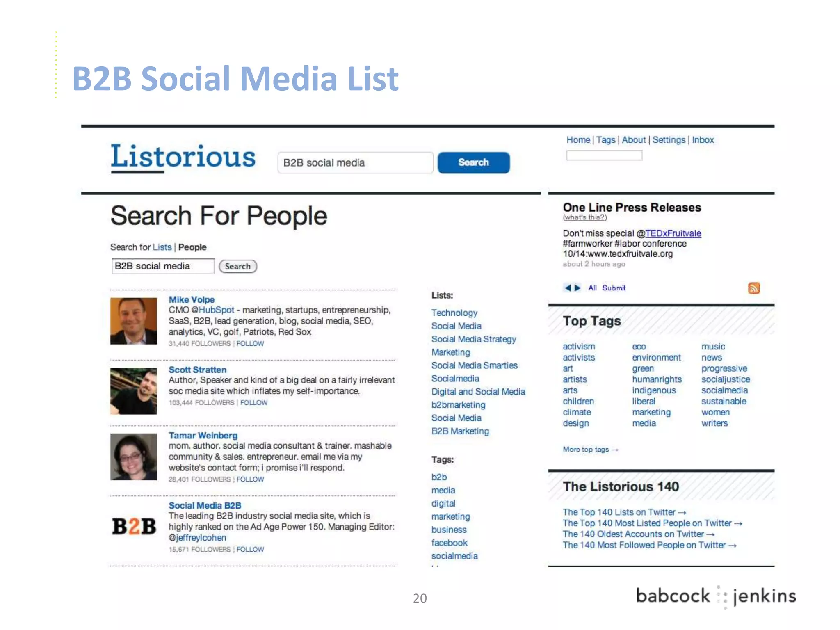840x630 pixels.
Task: Open the Social Media B2B logo thumbnail
Action: click(134, 526)
